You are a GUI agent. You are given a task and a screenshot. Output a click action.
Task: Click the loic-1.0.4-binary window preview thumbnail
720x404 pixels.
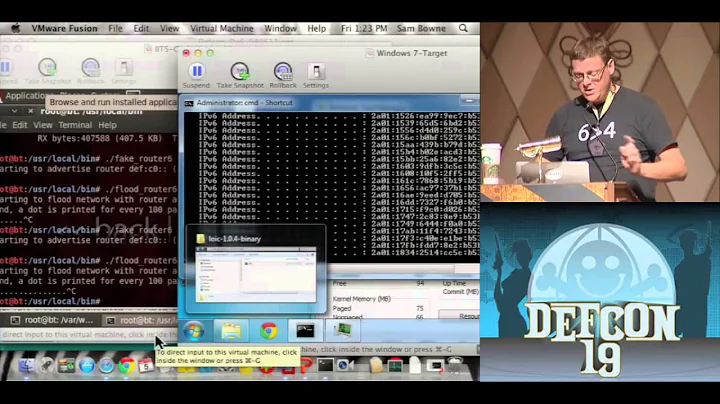pos(256,275)
